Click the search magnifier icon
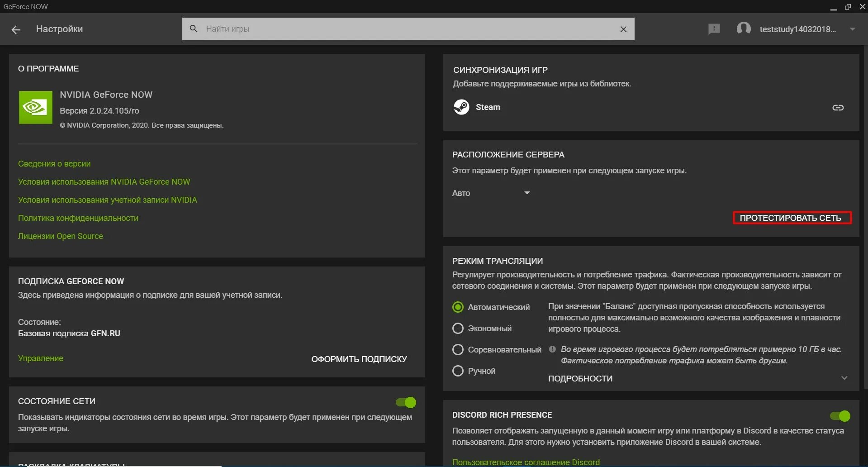This screenshot has height=467, width=868. point(194,29)
